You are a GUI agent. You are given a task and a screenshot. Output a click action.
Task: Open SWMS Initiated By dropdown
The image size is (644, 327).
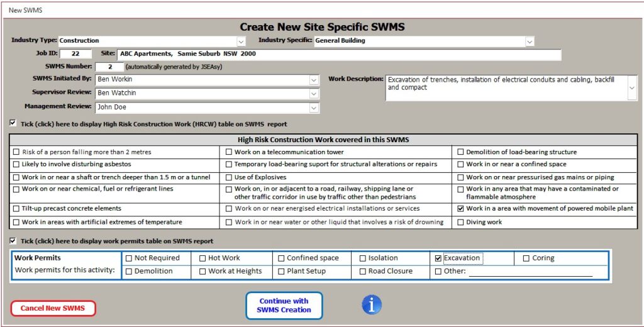pyautogui.click(x=314, y=80)
